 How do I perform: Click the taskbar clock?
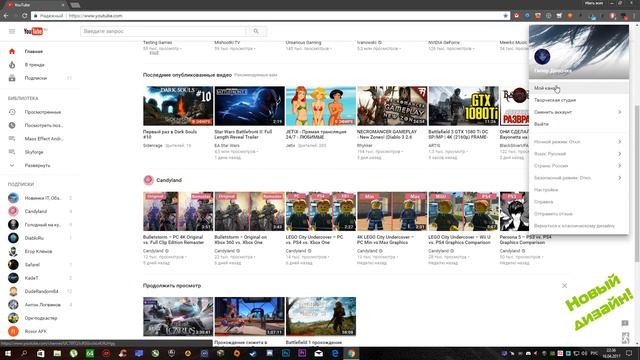(611, 353)
